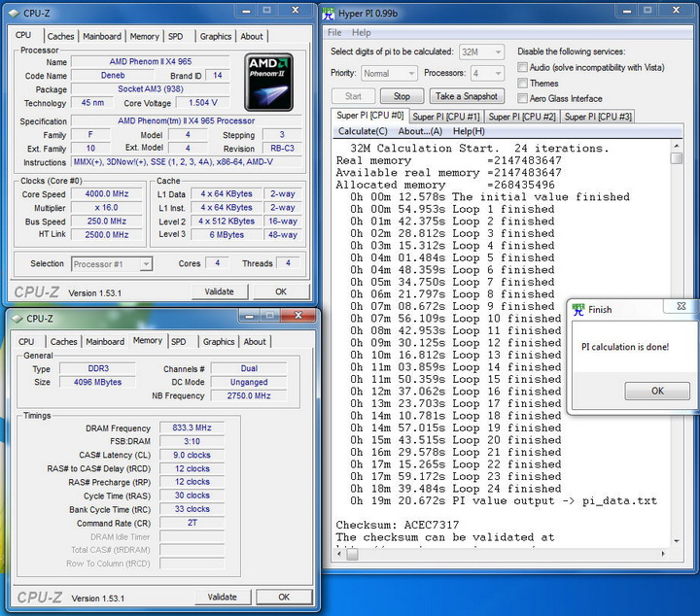Click the Core Voltage 1.504 V value

[203, 103]
